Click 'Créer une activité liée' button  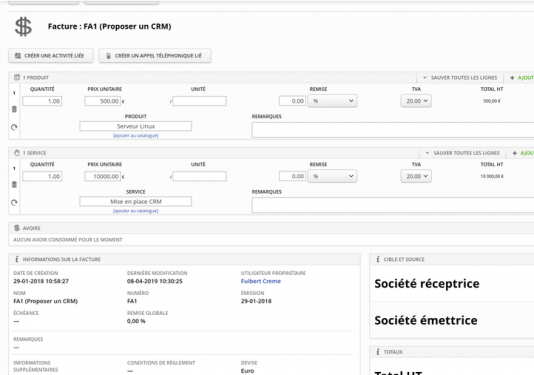51,56
